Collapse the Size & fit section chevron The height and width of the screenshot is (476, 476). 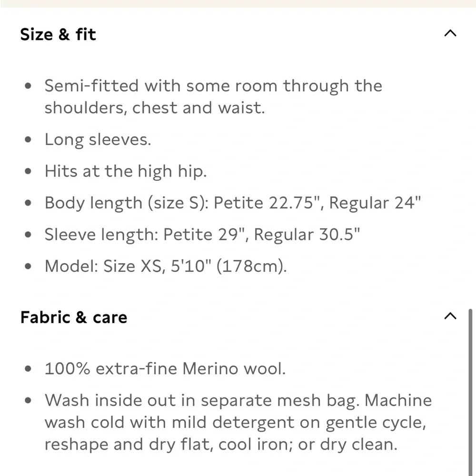pos(450,33)
